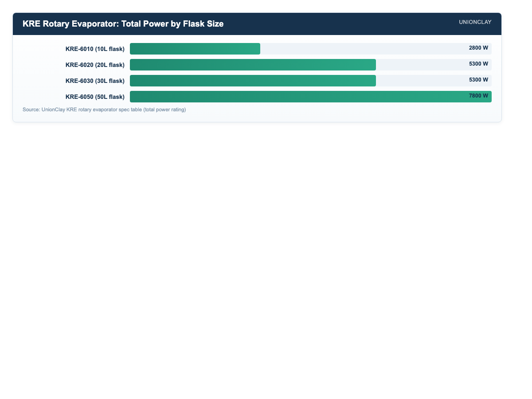The height and width of the screenshot is (399, 532).
Task: Select the KRE-6020 (20L flask) label
Action: [95, 65]
